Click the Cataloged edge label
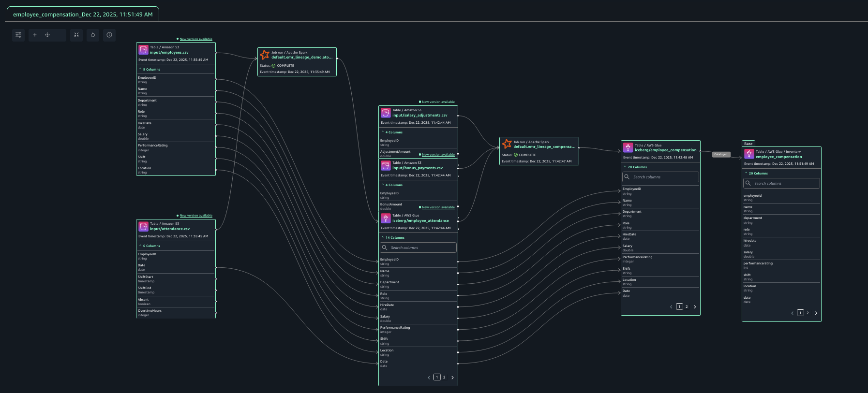The height and width of the screenshot is (393, 868). [x=721, y=154]
